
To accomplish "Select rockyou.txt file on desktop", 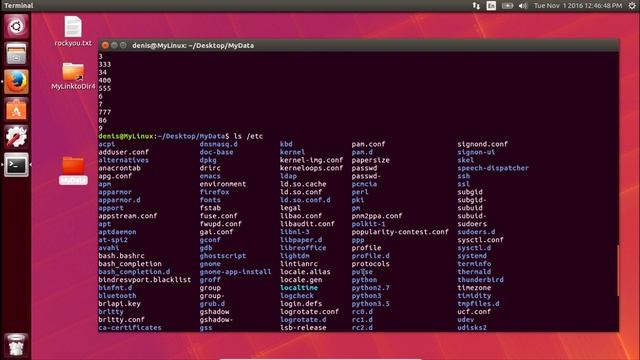I will [x=73, y=31].
